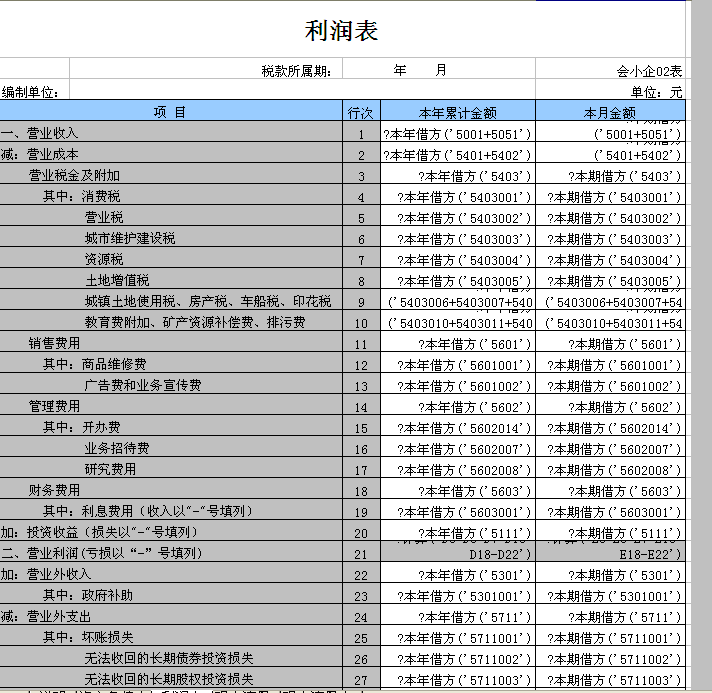Select the 税款所属期 label cell

pos(299,71)
